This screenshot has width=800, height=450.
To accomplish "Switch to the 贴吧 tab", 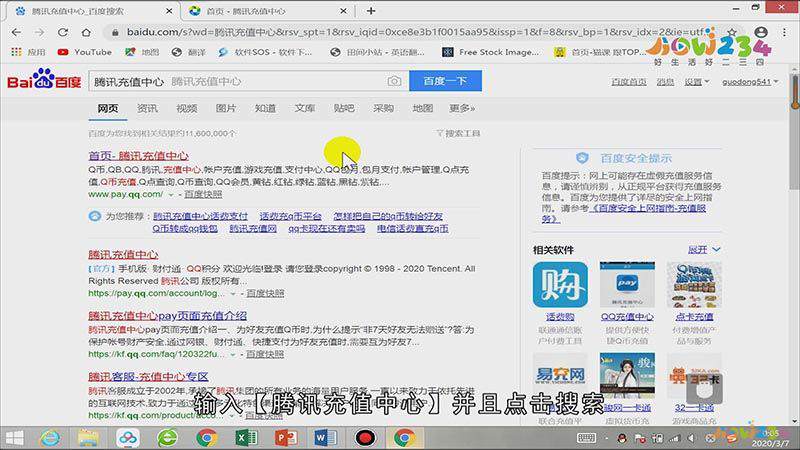I will tap(344, 108).
